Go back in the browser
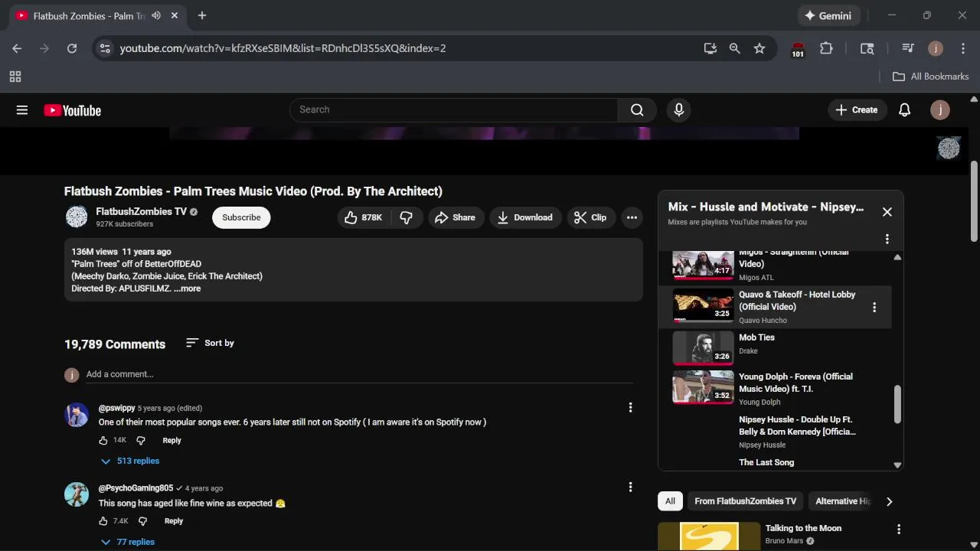 click(x=17, y=48)
